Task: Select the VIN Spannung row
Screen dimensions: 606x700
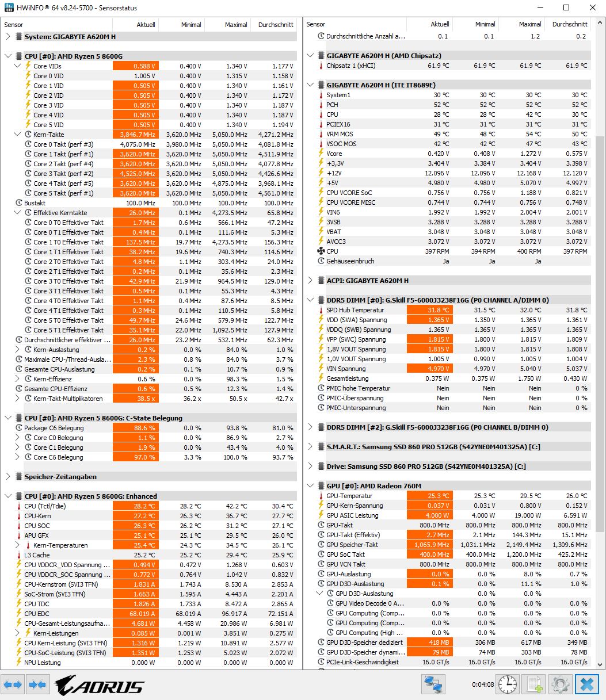Action: pyautogui.click(x=447, y=369)
